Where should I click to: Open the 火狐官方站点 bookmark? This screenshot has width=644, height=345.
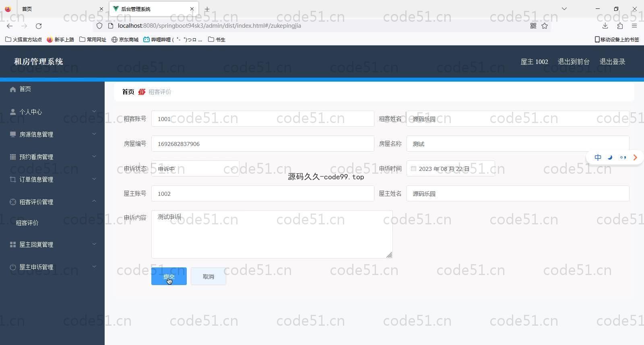(x=23, y=39)
